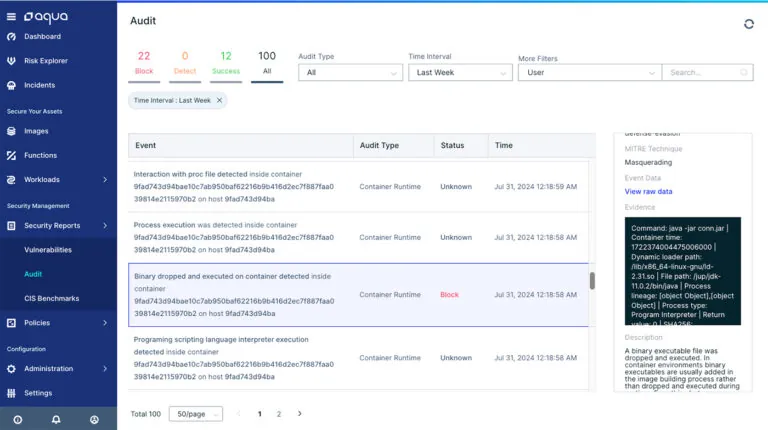Refresh the audit list with reload icon
This screenshot has width=768, height=430.
point(749,24)
